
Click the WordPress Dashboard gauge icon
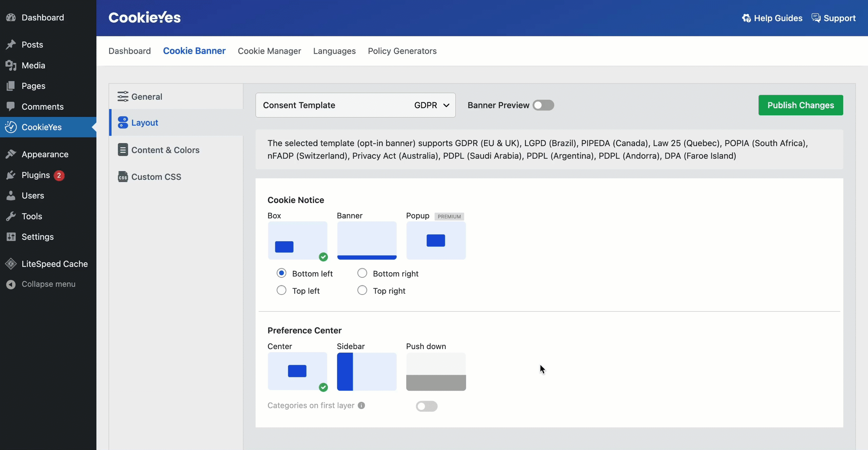pos(11,17)
